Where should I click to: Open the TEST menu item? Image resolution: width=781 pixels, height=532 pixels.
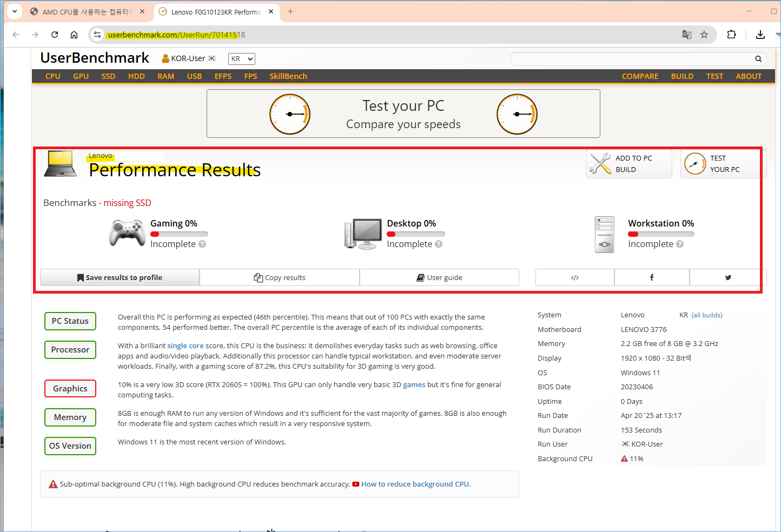714,76
